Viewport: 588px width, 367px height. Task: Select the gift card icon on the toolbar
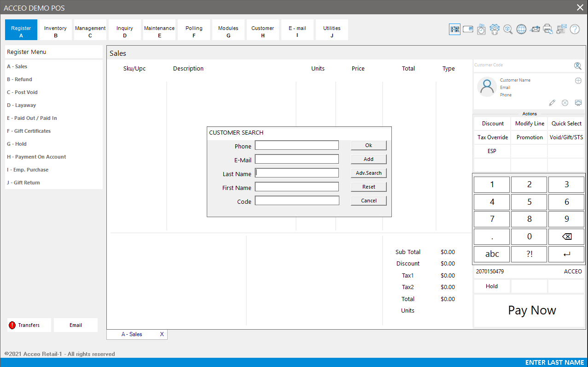(468, 29)
